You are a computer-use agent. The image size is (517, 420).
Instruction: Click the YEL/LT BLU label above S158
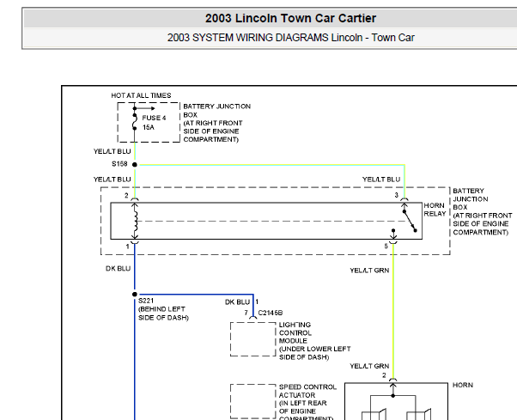click(113, 152)
